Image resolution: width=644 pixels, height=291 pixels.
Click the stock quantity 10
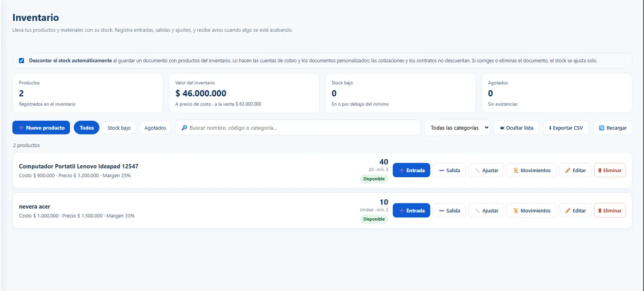tap(384, 202)
